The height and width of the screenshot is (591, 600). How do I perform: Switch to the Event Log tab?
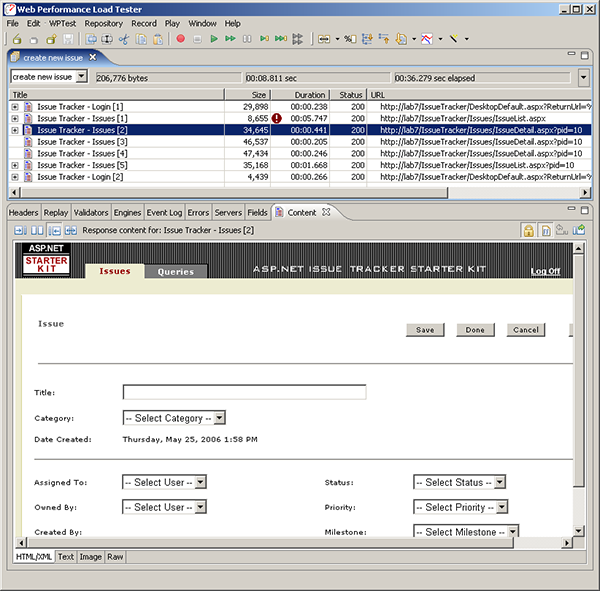click(x=165, y=212)
